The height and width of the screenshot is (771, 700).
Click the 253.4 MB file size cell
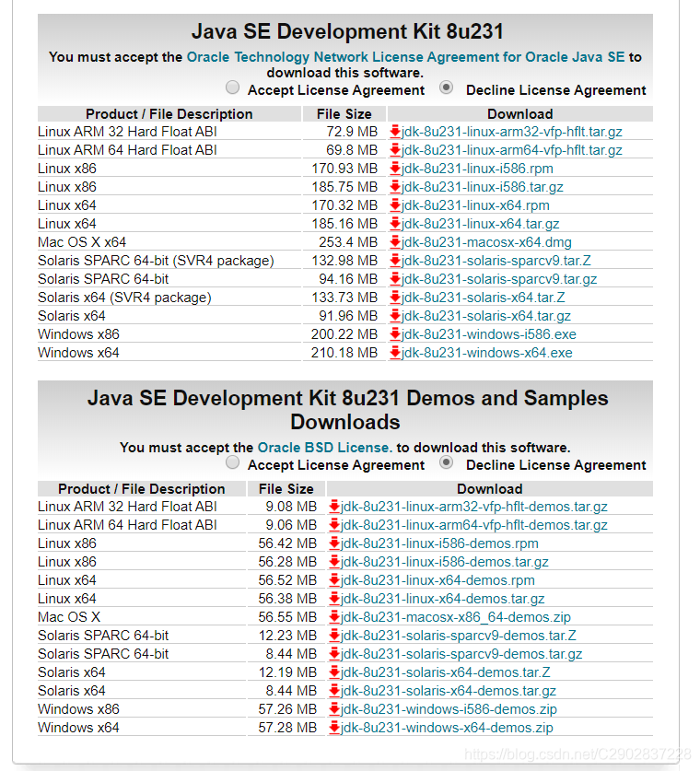click(344, 242)
